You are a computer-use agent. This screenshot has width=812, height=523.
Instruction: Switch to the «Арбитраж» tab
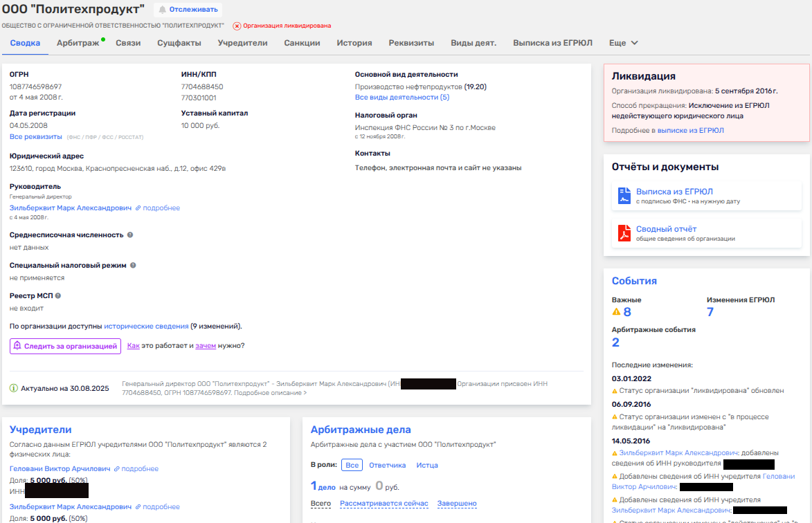tap(78, 43)
